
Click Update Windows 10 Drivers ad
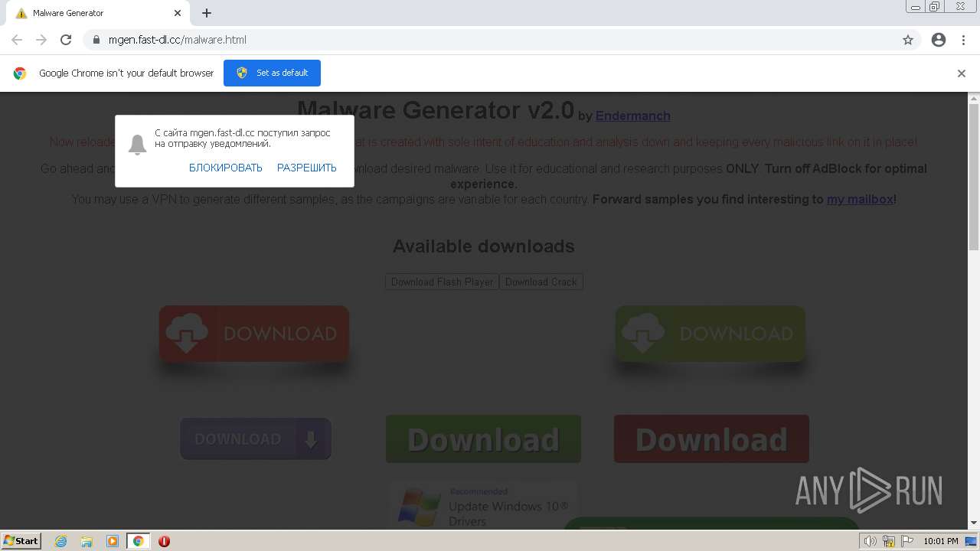[x=482, y=506]
